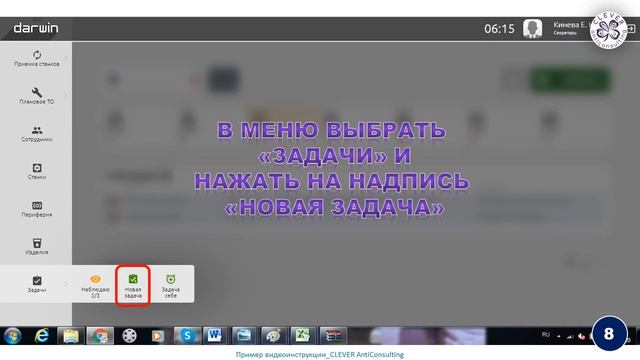
Task: Click the Кинева Е. user name
Action: (570, 25)
